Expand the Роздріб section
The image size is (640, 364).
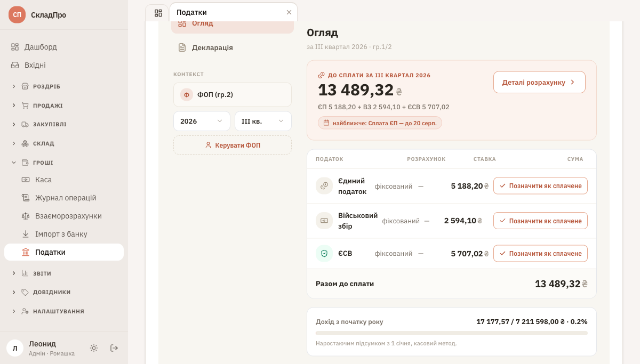point(64,86)
